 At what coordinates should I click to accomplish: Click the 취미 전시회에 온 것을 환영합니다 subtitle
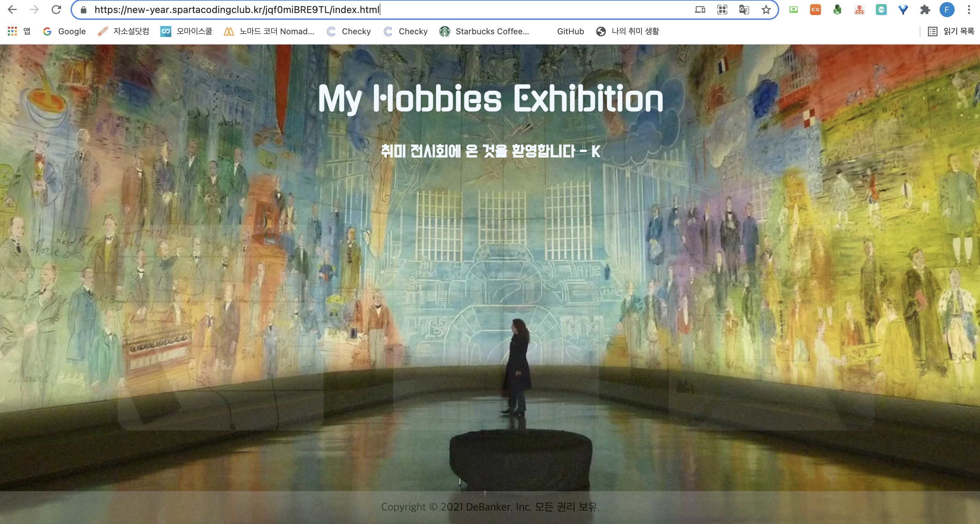[x=491, y=151]
